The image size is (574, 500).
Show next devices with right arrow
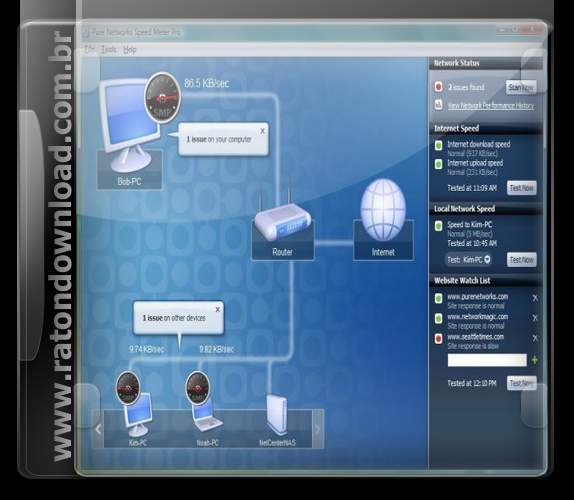[x=317, y=429]
